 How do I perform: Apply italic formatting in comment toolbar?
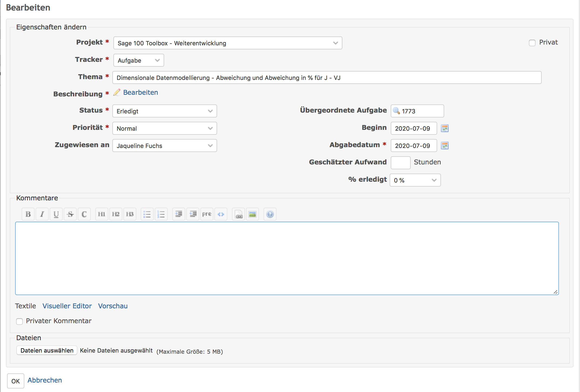coord(42,214)
